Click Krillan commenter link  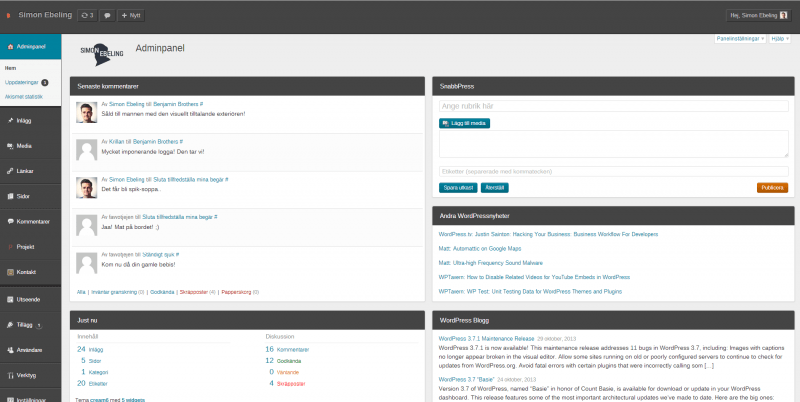[117, 142]
